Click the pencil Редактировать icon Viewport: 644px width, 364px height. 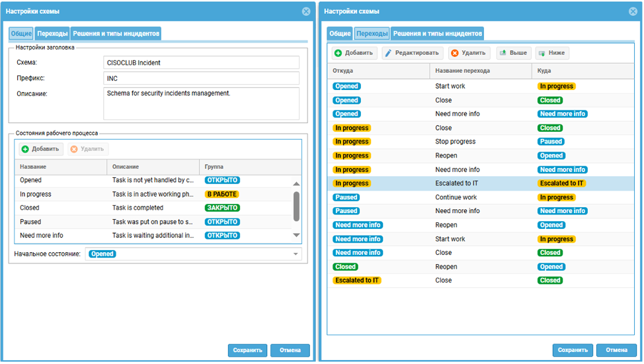(388, 53)
